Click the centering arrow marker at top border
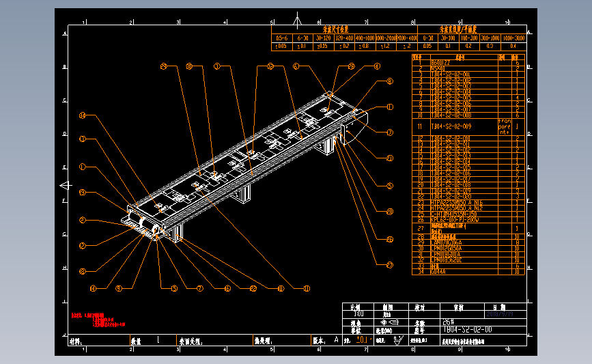 tap(298, 20)
